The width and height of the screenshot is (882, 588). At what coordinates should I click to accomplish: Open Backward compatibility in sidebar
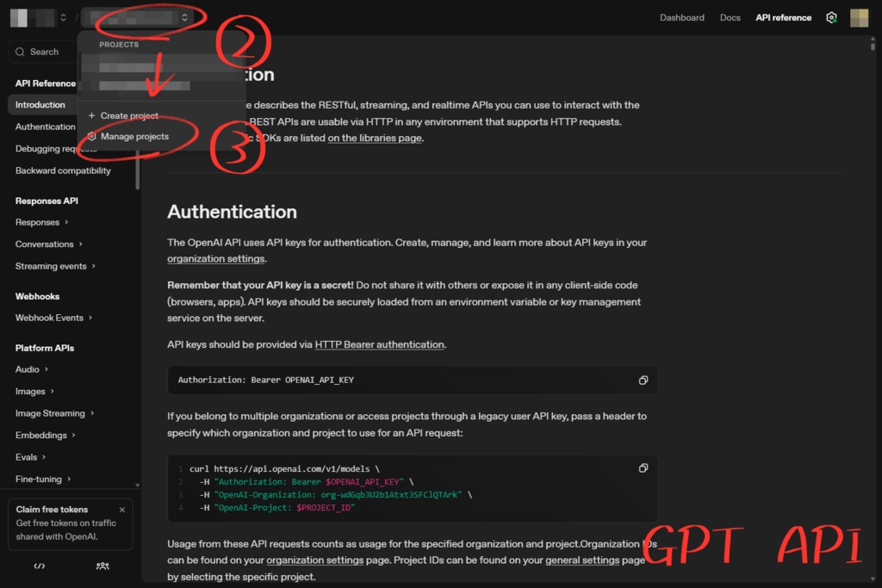coord(63,170)
